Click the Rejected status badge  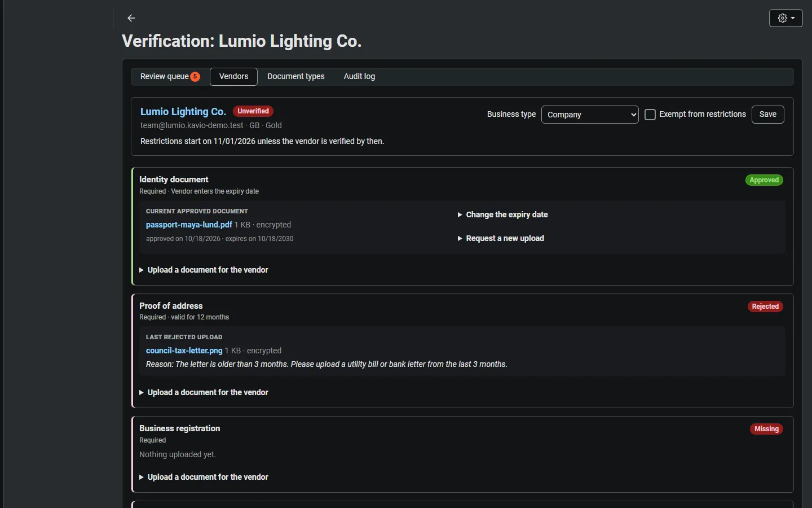coord(765,306)
